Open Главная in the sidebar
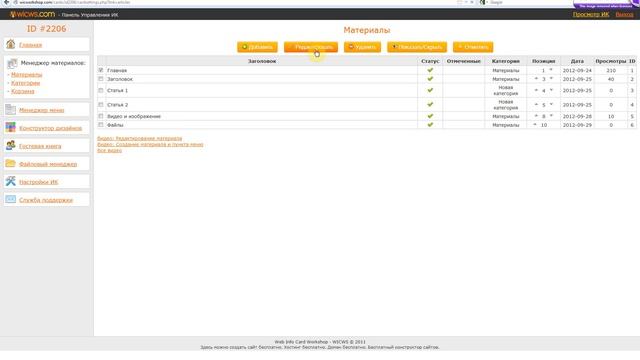Viewport: 640px width, 360px height. (31, 45)
